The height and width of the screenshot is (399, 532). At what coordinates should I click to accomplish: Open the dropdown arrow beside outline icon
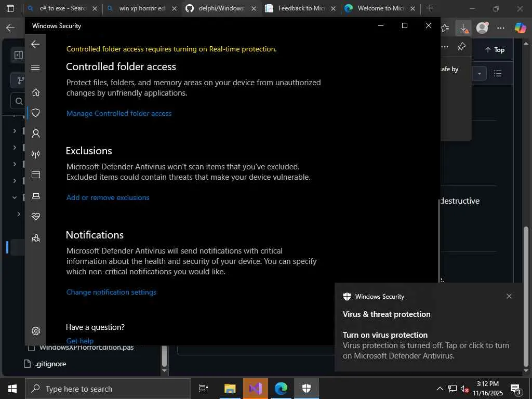click(480, 73)
